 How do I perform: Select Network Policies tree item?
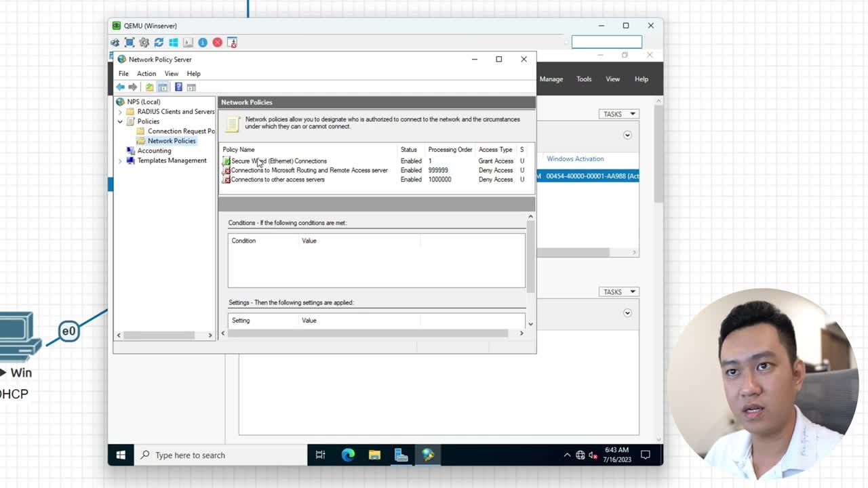point(172,141)
